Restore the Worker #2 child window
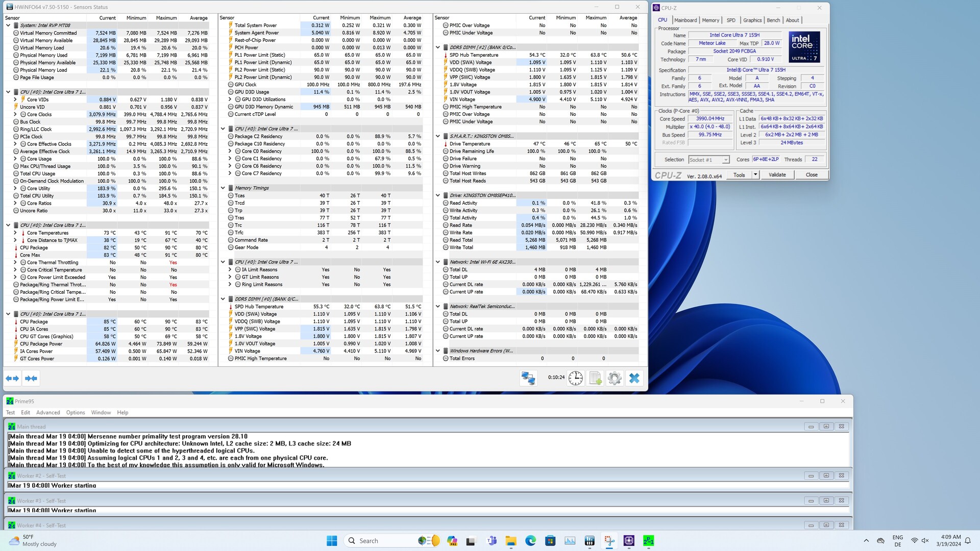This screenshot has height=551, width=980. (x=826, y=475)
